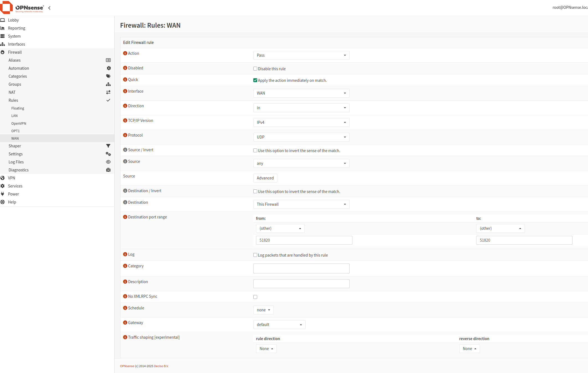Click the Automation gear icon
This screenshot has height=373, width=588.
click(x=109, y=68)
